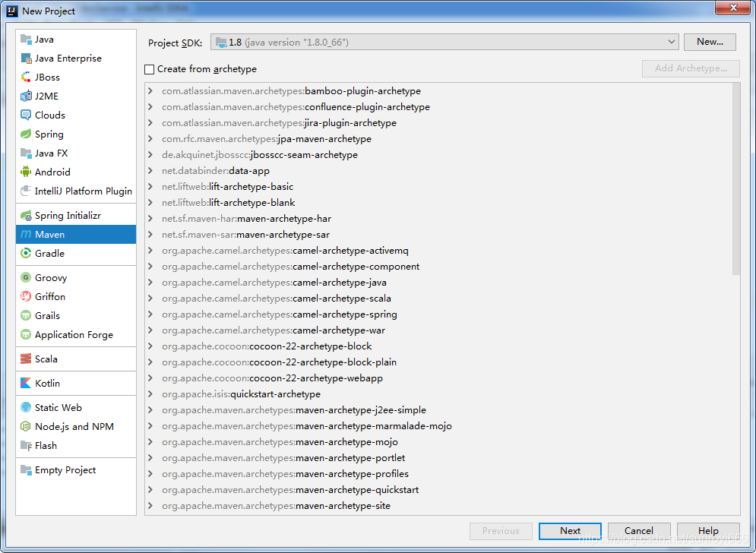Click the IntelliJ Platform Plugin icon
The width and height of the screenshot is (756, 553).
point(26,191)
